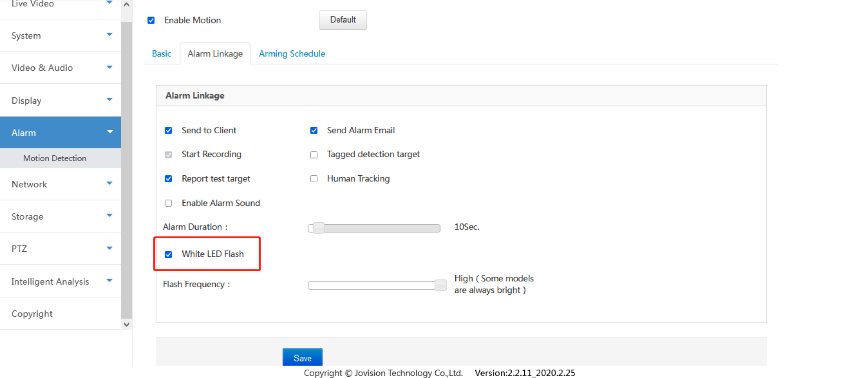868x378 pixels.
Task: Switch to the Basic tab
Action: tap(161, 54)
